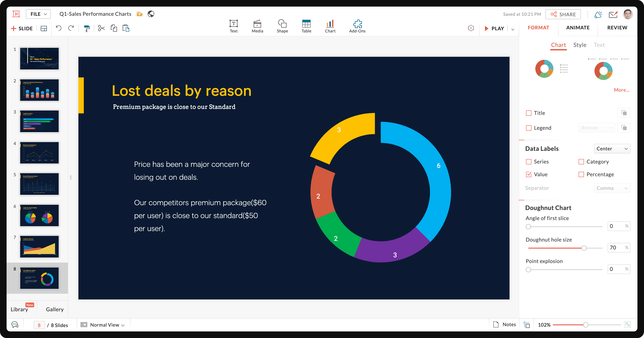Click the SHARE button
Viewport: 644px width, 338px height.
pyautogui.click(x=563, y=14)
